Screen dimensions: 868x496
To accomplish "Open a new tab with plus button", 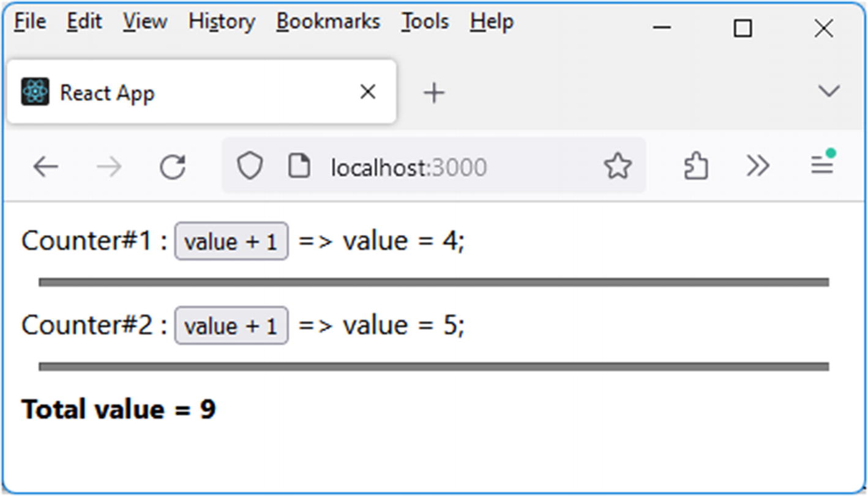I will pyautogui.click(x=434, y=93).
